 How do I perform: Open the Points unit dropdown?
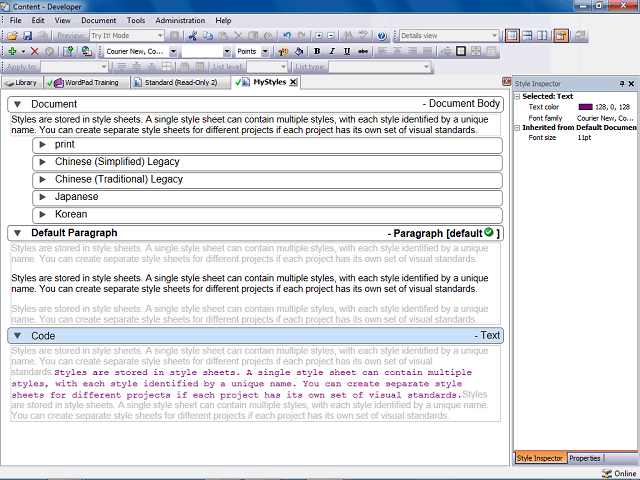(x=265, y=51)
